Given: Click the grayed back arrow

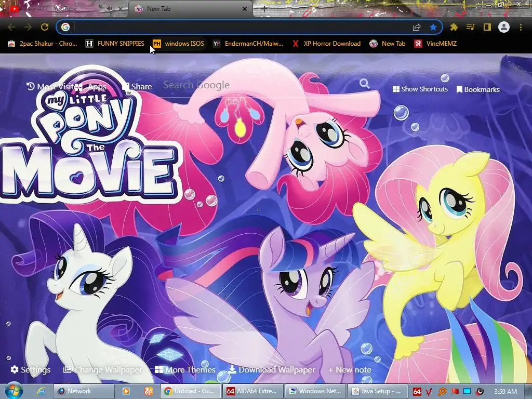Looking at the screenshot, I should coord(11,27).
